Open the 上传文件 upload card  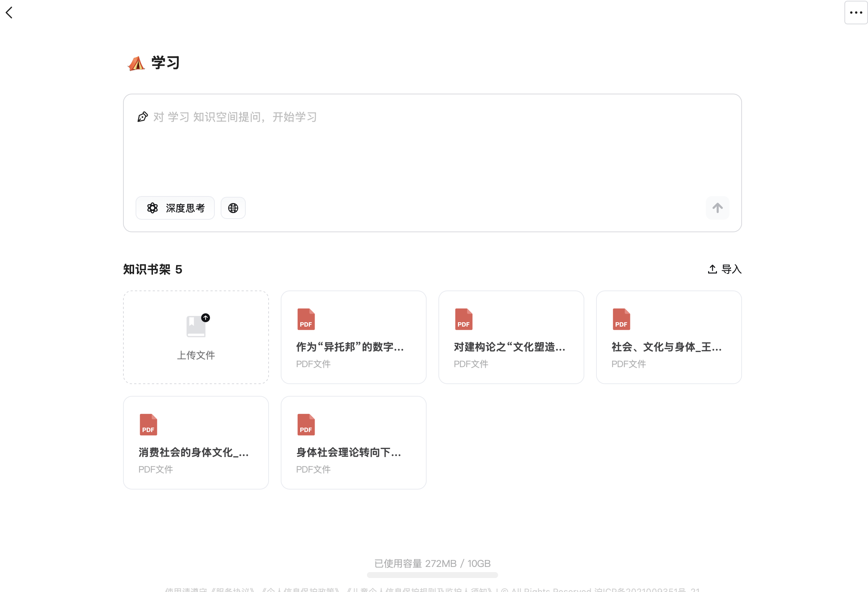[196, 338]
